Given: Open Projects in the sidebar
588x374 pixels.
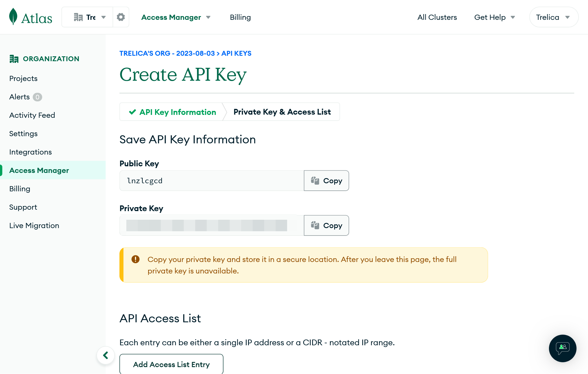Looking at the screenshot, I should [23, 78].
